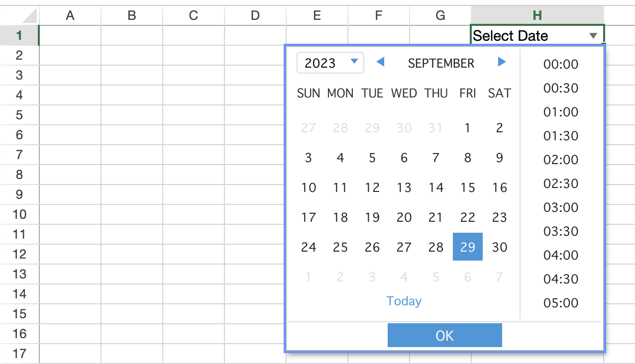Pick greyed-out August 30 date
This screenshot has width=635, height=364.
click(x=404, y=128)
